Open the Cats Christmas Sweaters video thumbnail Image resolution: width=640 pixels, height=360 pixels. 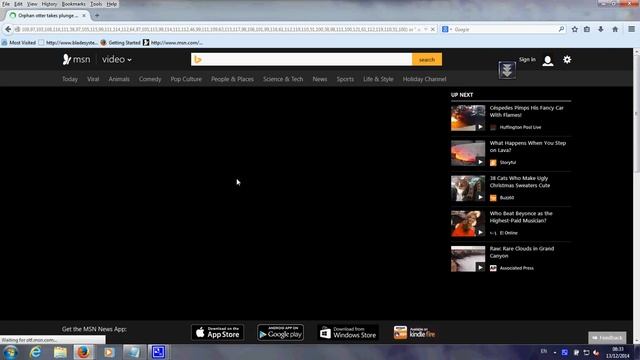[468, 188]
